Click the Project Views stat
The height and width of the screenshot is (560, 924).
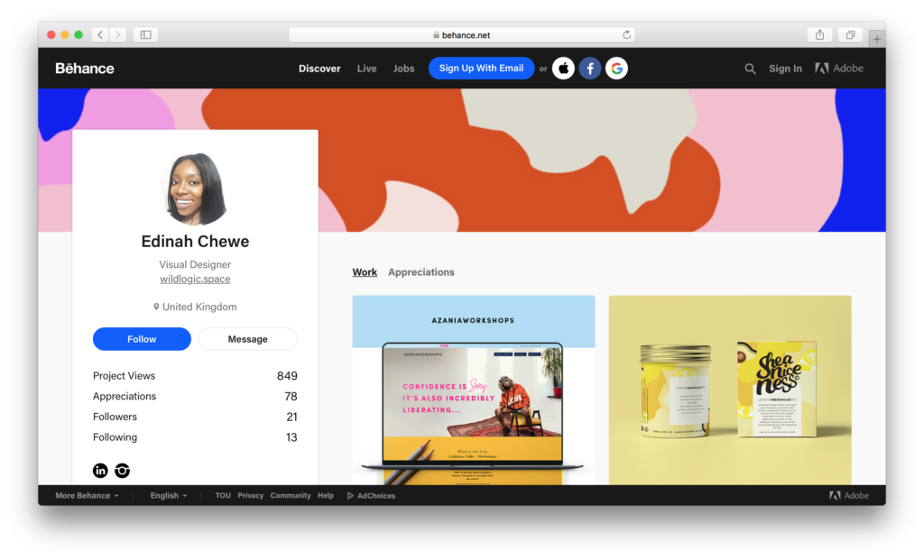195,376
